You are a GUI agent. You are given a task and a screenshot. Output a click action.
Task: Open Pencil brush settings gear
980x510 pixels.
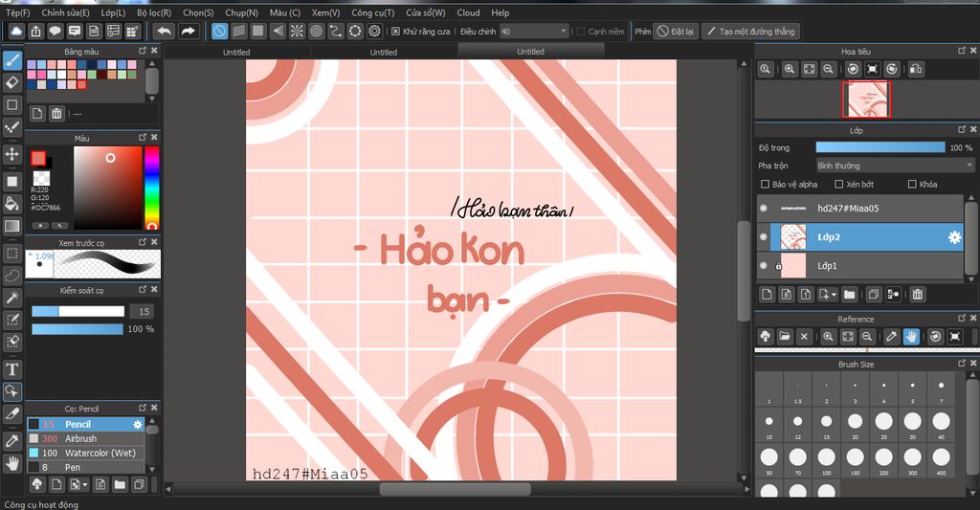pyautogui.click(x=138, y=425)
